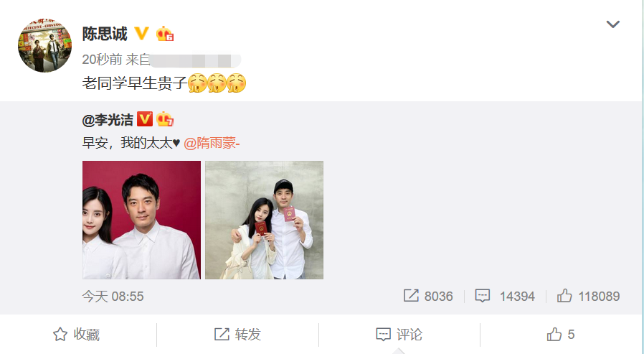This screenshot has width=644, height=354.
Task: Click the crown membership badge beside 陈思诚
Action: pyautogui.click(x=165, y=34)
